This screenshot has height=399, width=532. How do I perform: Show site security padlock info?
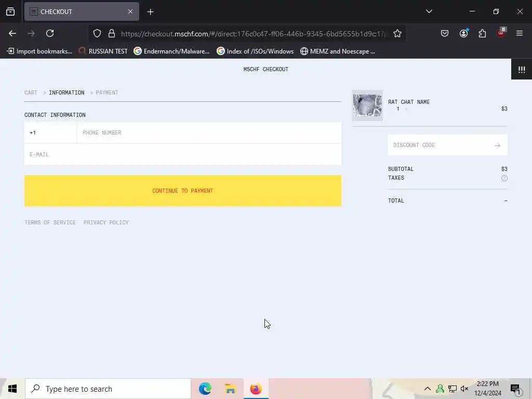[111, 34]
